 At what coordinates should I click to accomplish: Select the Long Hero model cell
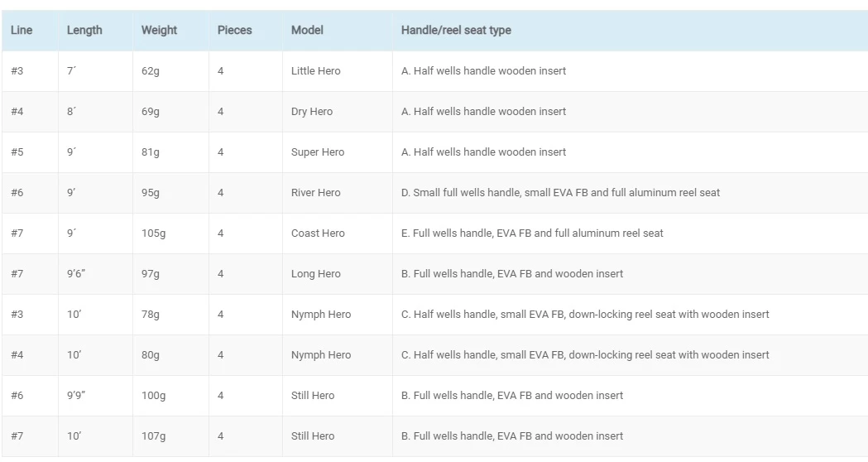(x=315, y=274)
